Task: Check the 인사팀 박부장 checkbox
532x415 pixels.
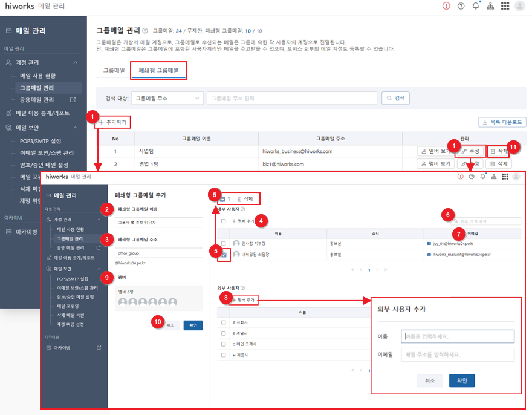Action: point(224,244)
